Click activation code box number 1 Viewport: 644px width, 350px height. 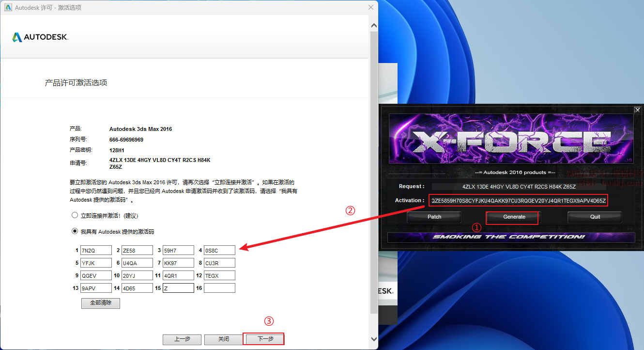tap(96, 250)
